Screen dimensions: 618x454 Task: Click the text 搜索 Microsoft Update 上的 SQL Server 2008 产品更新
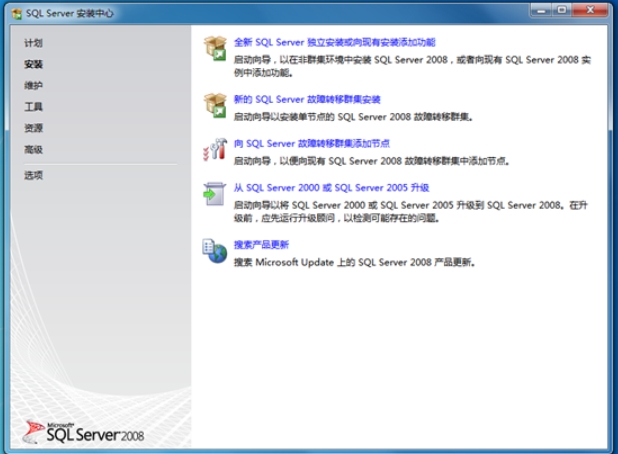click(354, 262)
